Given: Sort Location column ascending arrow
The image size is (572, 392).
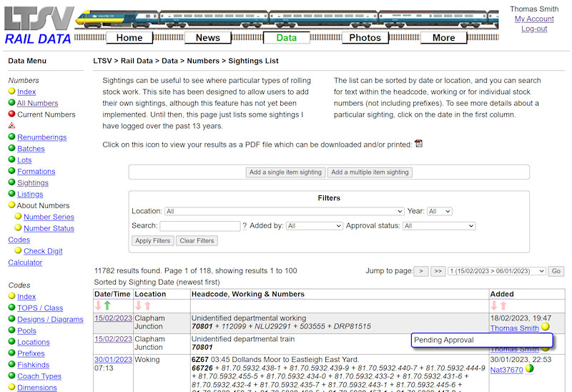Looking at the screenshot, I should coord(147,305).
